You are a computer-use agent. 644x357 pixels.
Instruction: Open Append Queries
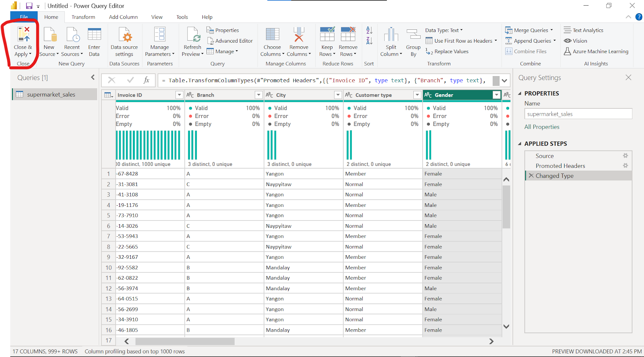tap(530, 41)
